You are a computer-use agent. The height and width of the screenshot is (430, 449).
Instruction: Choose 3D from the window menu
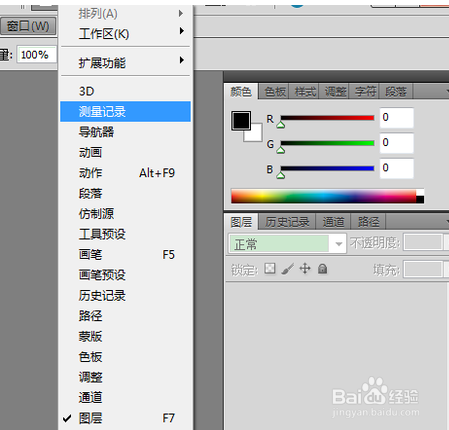pyautogui.click(x=125, y=91)
